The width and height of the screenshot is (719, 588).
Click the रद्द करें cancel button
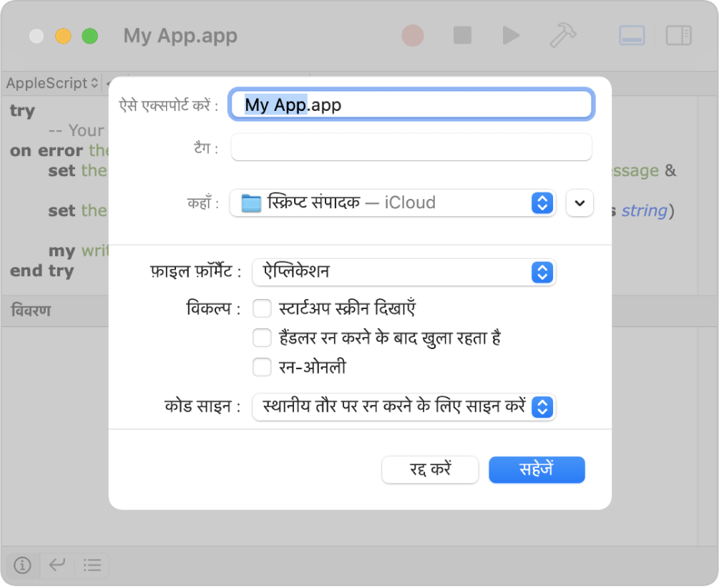pos(430,470)
